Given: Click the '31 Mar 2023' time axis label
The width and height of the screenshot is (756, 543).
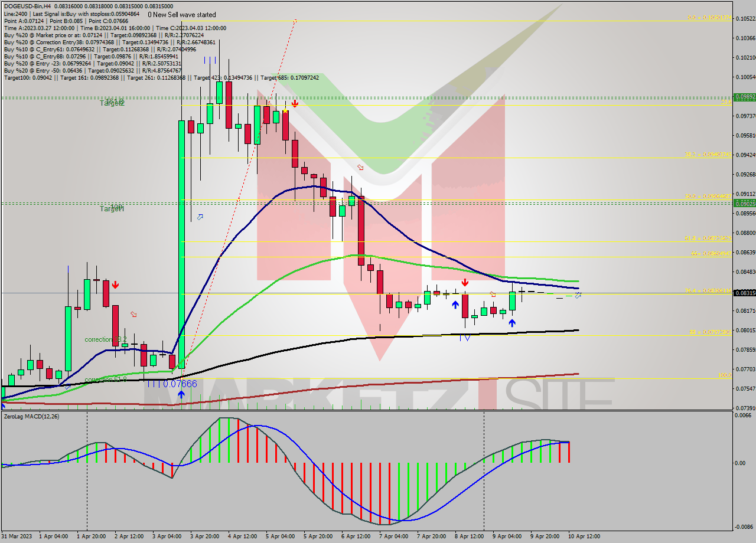Looking at the screenshot, I should click(18, 537).
